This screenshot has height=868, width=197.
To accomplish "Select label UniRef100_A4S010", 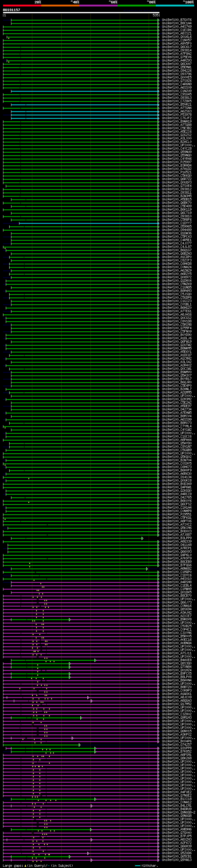I will point(176,579).
